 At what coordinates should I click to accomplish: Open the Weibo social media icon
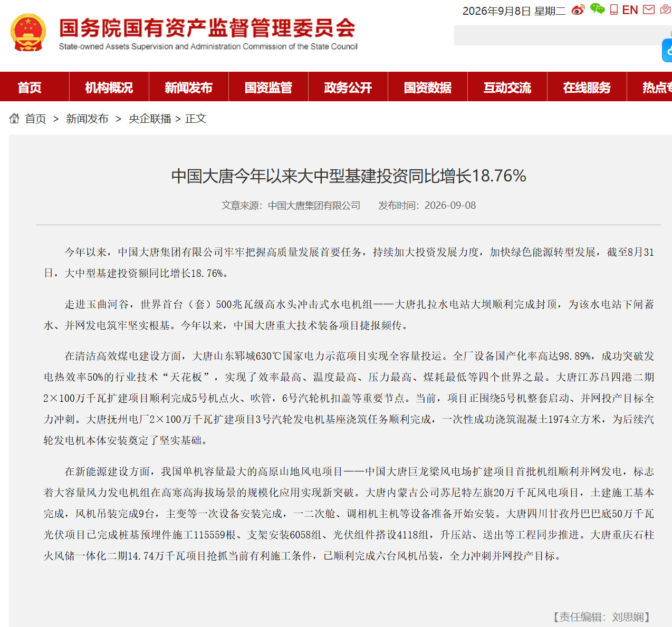coord(578,9)
